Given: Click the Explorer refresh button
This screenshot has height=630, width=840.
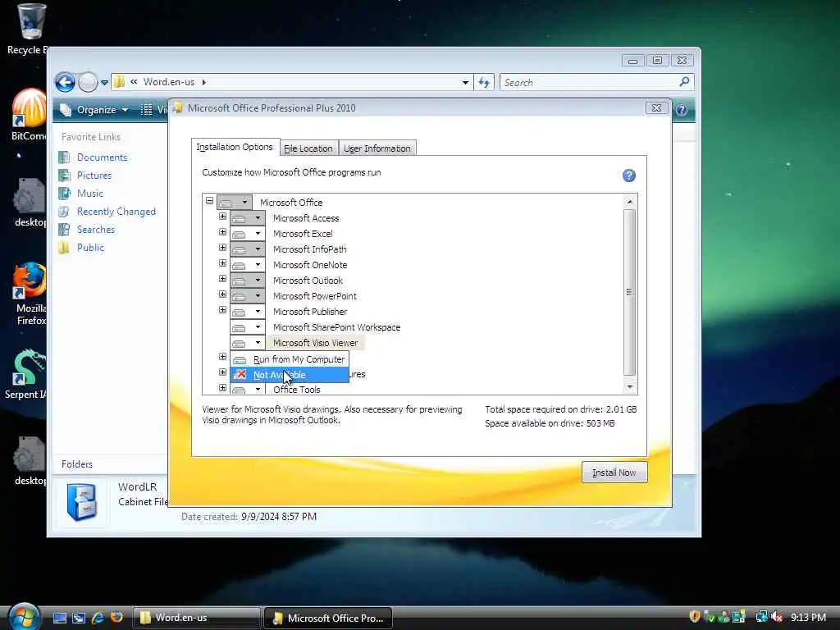Looking at the screenshot, I should click(x=484, y=83).
